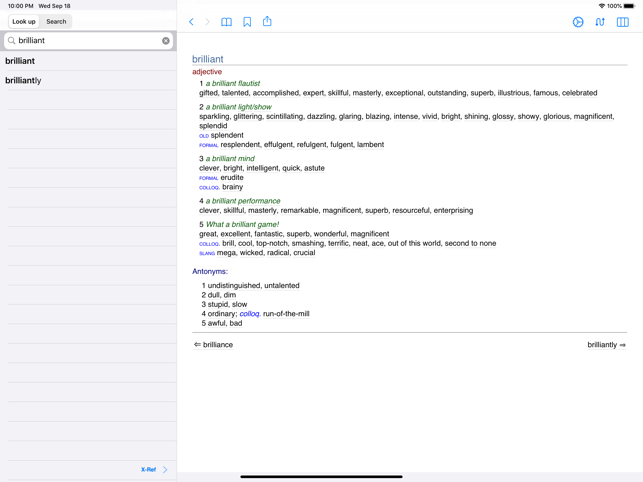Screen dimensions: 643x482
Task: Clear the search field text
Action: click(166, 41)
